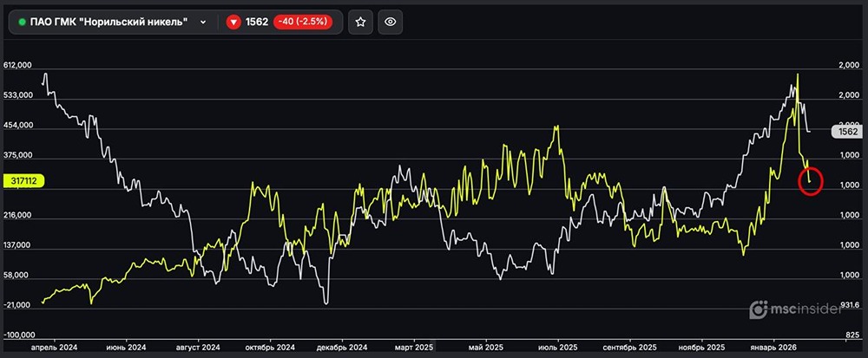Click the red down-arrow price icon
This screenshot has height=358, width=868.
[233, 22]
